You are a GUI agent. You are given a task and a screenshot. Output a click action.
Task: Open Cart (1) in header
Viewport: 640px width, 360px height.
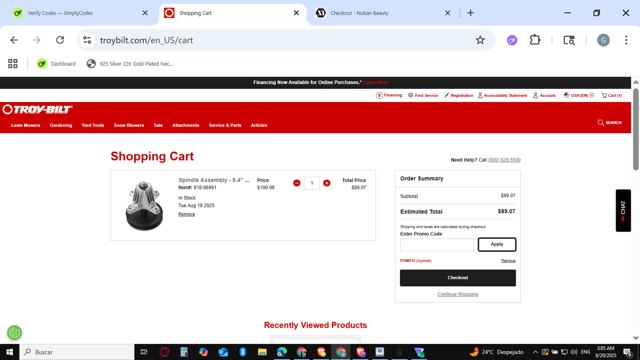click(611, 95)
